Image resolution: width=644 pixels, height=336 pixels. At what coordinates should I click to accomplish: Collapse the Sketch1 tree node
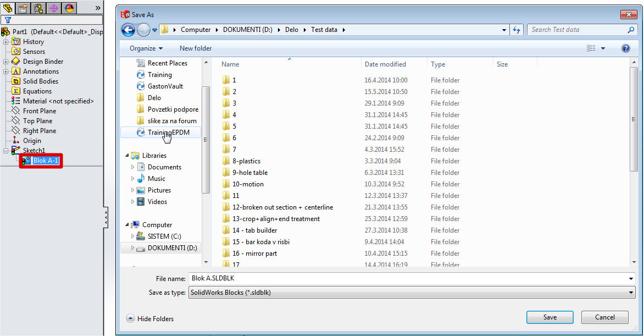(6, 151)
